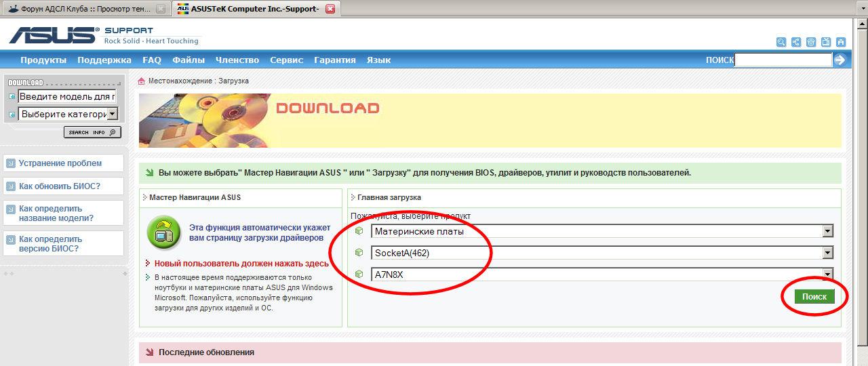Open the Сервис menu

click(x=287, y=60)
